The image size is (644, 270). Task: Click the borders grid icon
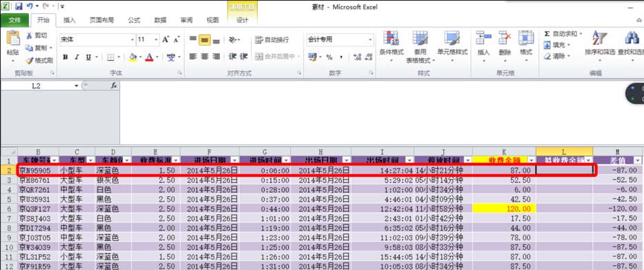pos(110,57)
